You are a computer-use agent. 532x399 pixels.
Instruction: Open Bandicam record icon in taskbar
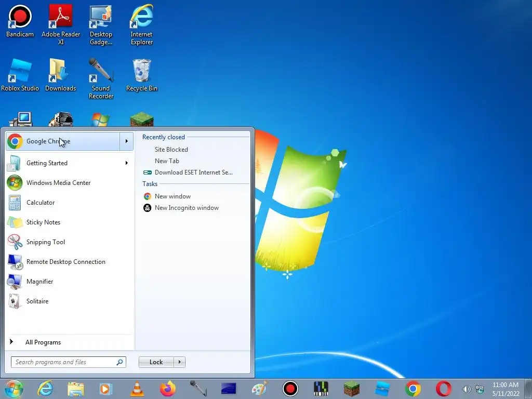coord(290,389)
